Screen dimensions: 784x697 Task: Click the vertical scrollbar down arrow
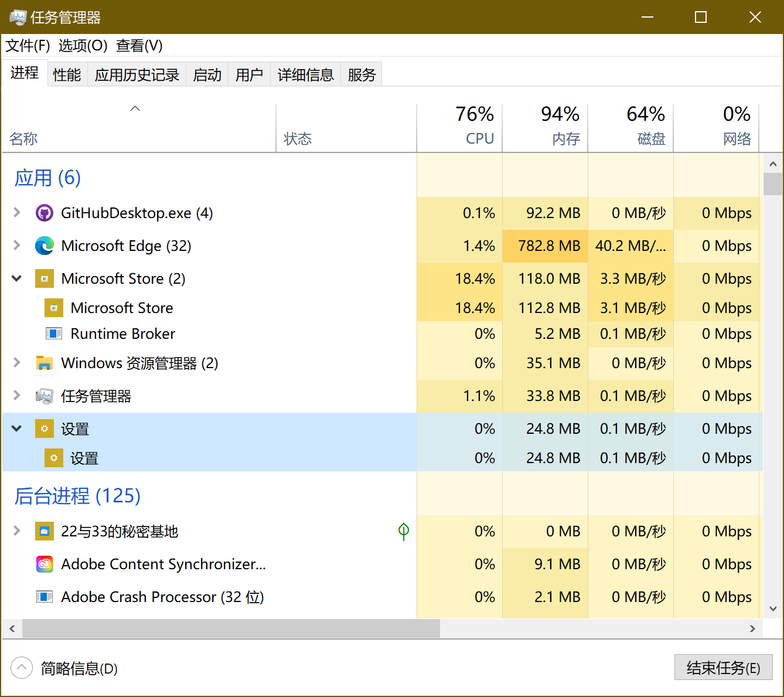(773, 608)
